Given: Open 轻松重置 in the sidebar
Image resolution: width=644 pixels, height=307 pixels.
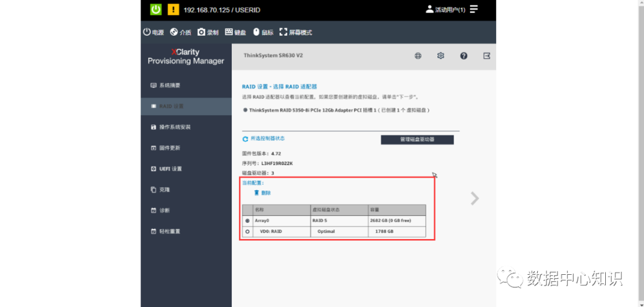Looking at the screenshot, I should pos(186,231).
